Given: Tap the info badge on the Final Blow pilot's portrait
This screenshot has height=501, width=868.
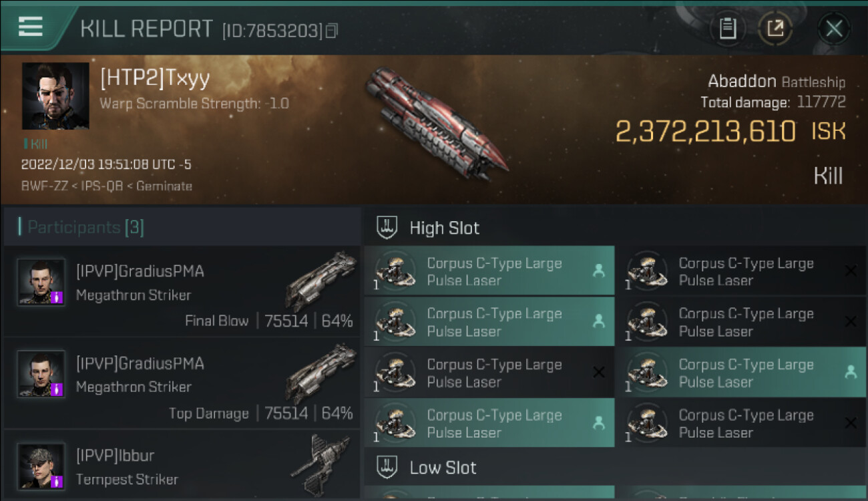Looking at the screenshot, I should pos(57,297).
